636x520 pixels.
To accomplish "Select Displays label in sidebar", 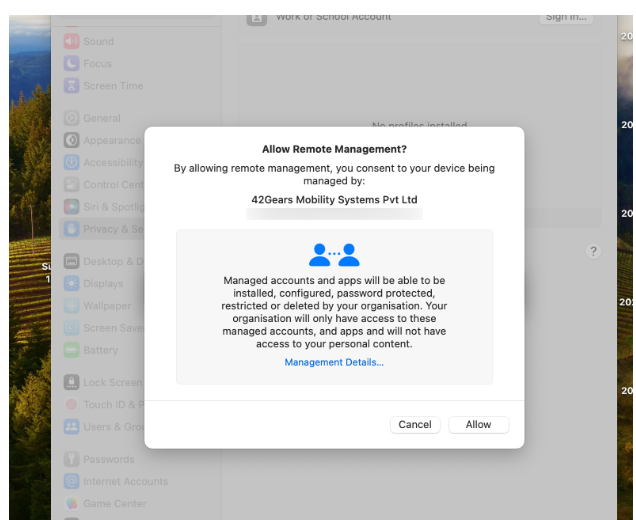I will tap(103, 284).
